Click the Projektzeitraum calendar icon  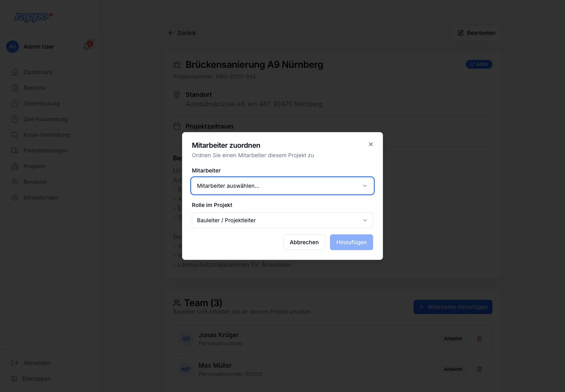pyautogui.click(x=177, y=126)
